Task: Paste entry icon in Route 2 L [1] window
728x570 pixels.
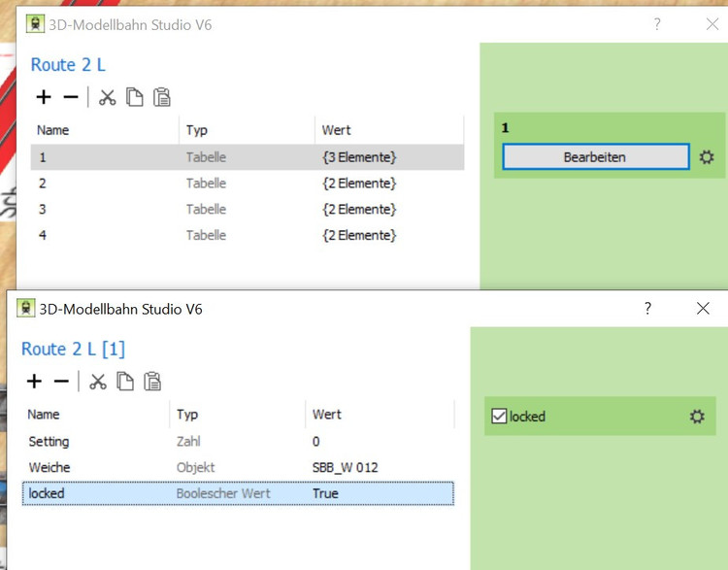Action: [152, 382]
